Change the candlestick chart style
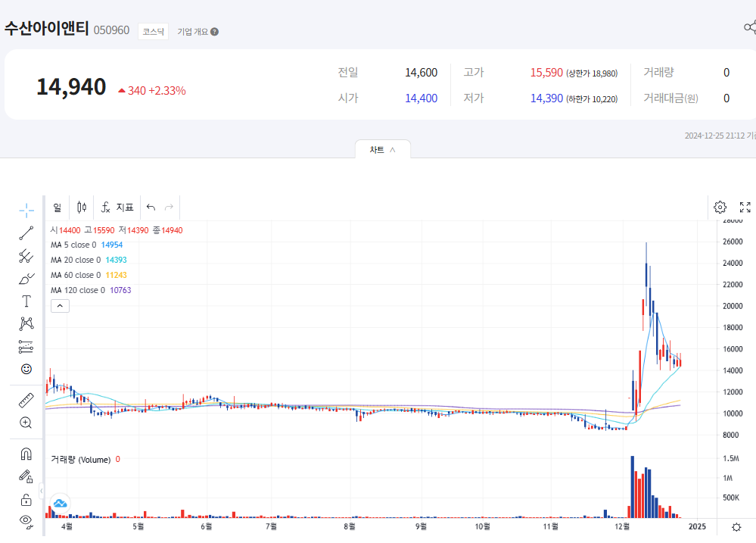756x543 pixels. coord(82,208)
